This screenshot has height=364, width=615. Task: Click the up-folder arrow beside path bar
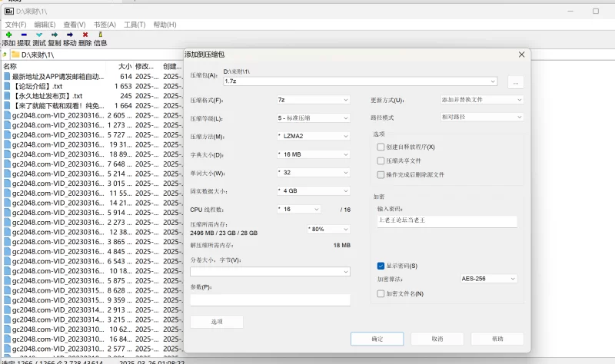[5, 55]
